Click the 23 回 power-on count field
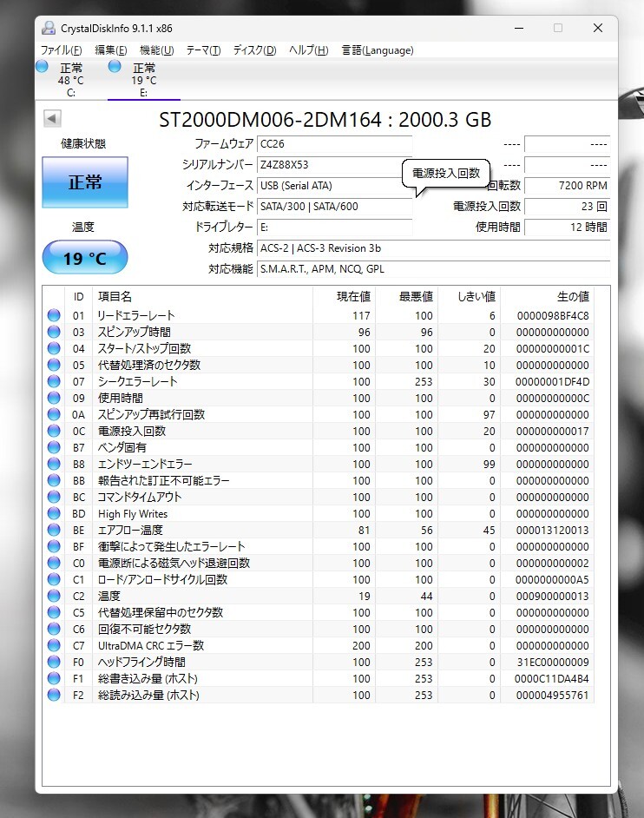This screenshot has height=818, width=644. (568, 207)
